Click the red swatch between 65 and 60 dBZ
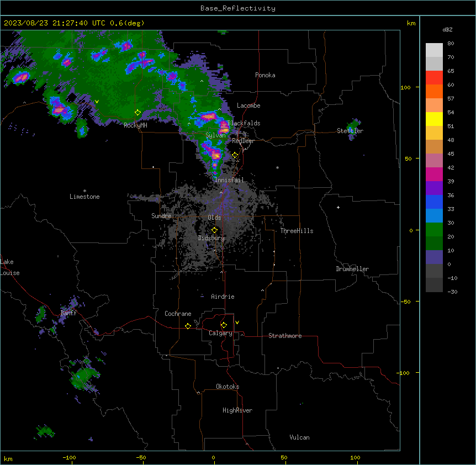Image resolution: width=476 pixels, height=465 pixels. (434, 78)
